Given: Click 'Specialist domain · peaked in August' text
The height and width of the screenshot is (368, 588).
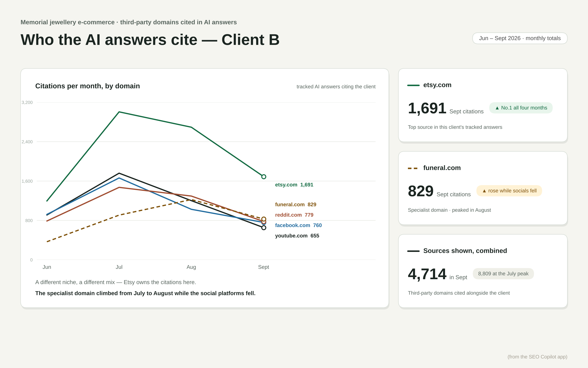Looking at the screenshot, I should click(x=449, y=210).
